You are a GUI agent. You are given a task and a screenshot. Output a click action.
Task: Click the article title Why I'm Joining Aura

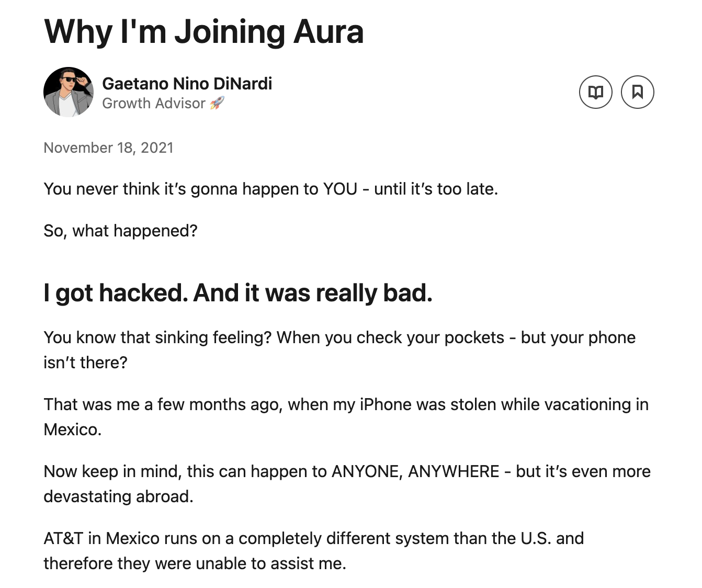point(203,31)
